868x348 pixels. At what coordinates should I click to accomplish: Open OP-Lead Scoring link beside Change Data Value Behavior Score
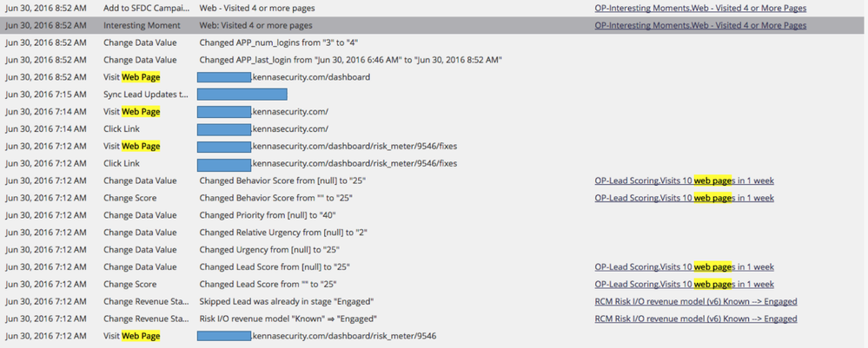684,181
